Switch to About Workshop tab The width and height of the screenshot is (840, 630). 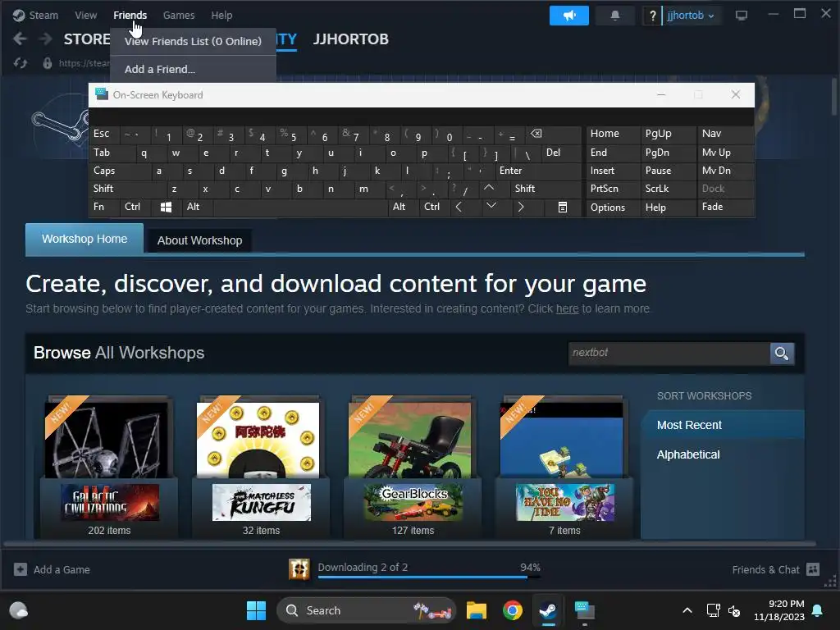(x=199, y=240)
